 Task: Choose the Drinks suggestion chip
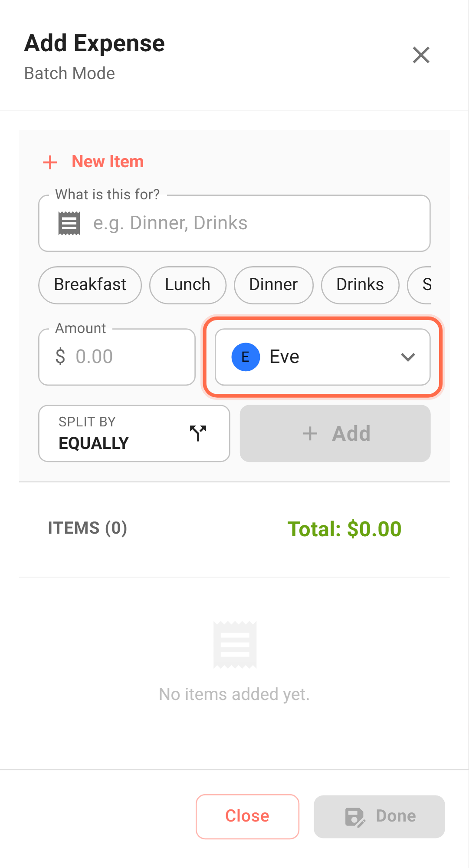(x=360, y=285)
